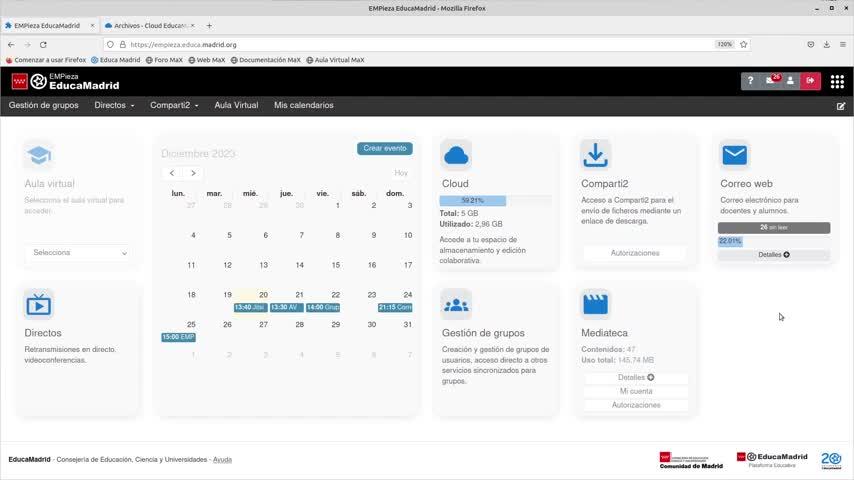
Task: Go to previous month in calendar
Action: click(172, 173)
